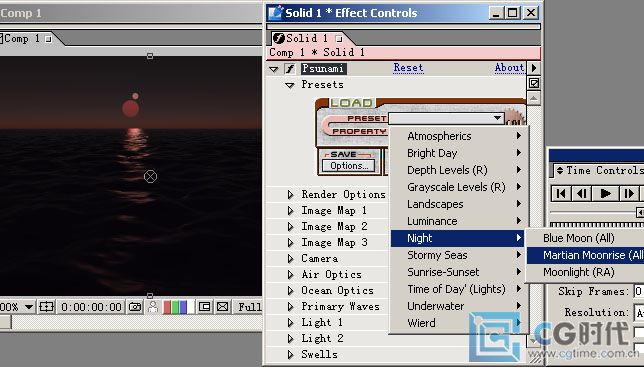The image size is (644, 367).
Task: Open Luminance preset submenu
Action: (457, 221)
